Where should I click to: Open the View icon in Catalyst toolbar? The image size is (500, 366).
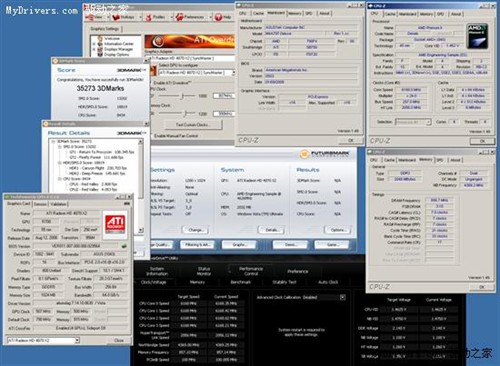(x=90, y=17)
